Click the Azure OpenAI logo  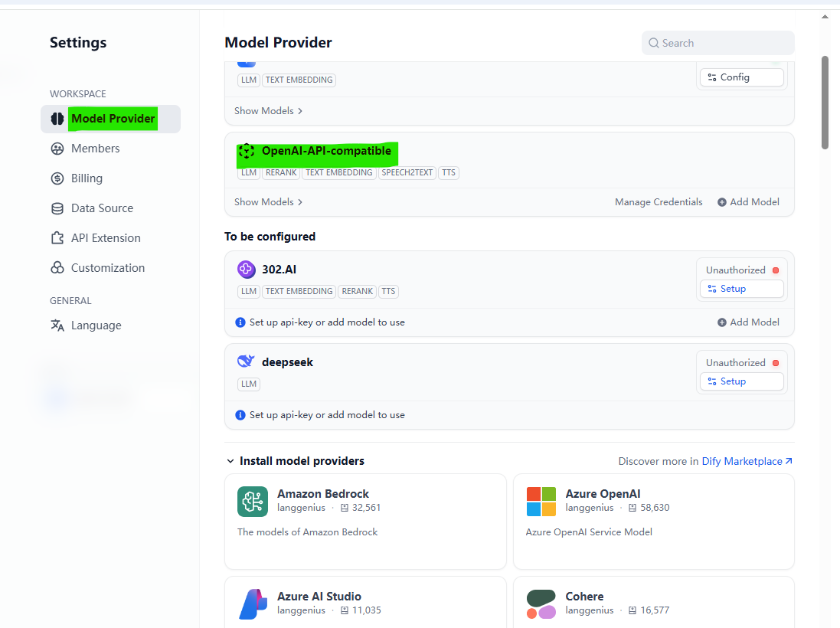[541, 502]
